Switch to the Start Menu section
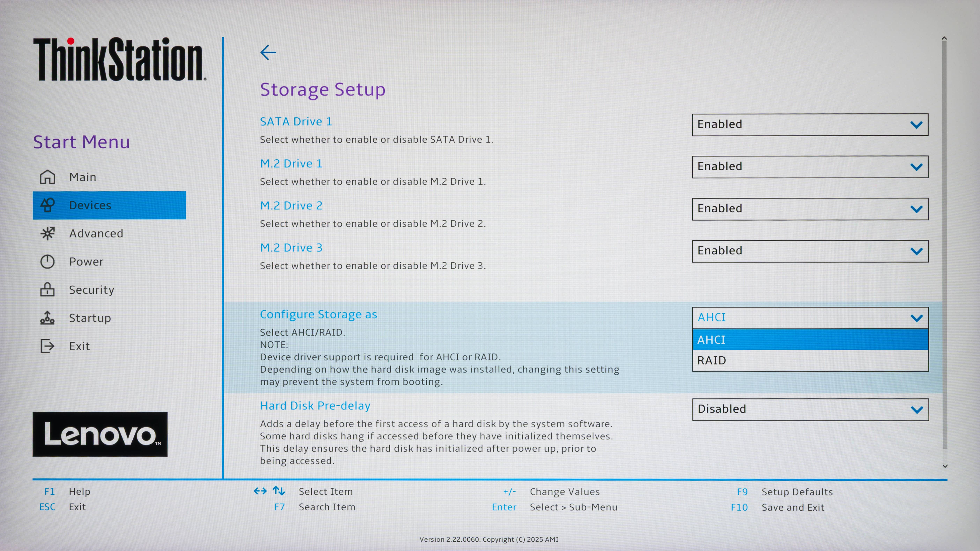Screen dimensions: 980x551 click(81, 142)
